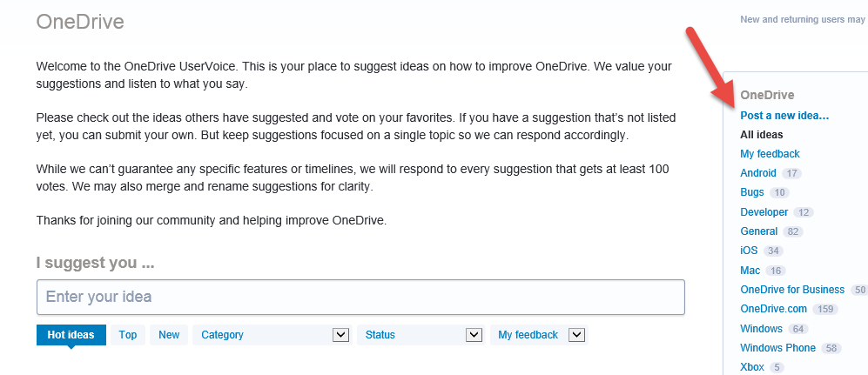Viewport: 868px width, 375px height.
Task: Browse the Mac category
Action: point(750,271)
